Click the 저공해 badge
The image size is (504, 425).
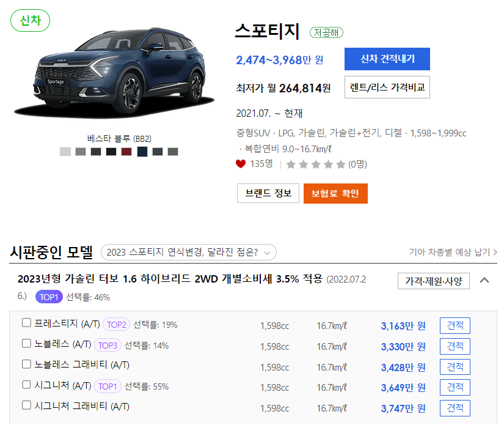tap(326, 32)
